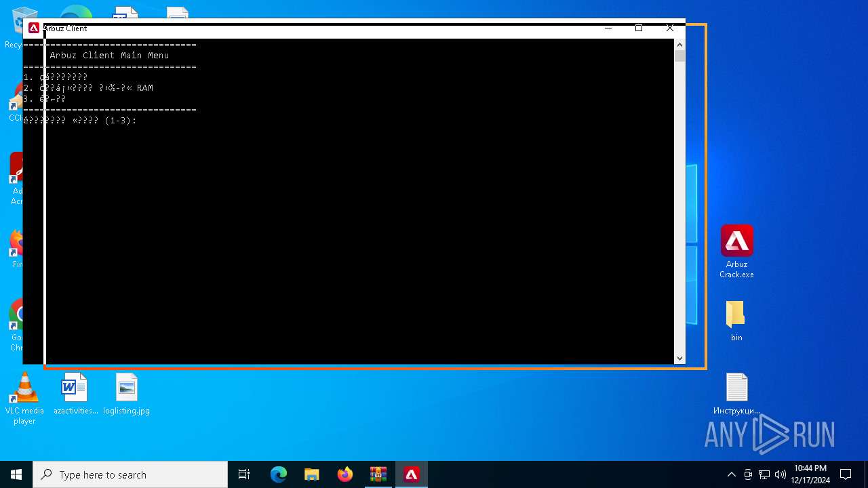Click the taskbar clock showing 10:44 PM
Image resolution: width=868 pixels, height=488 pixels.
[810, 474]
